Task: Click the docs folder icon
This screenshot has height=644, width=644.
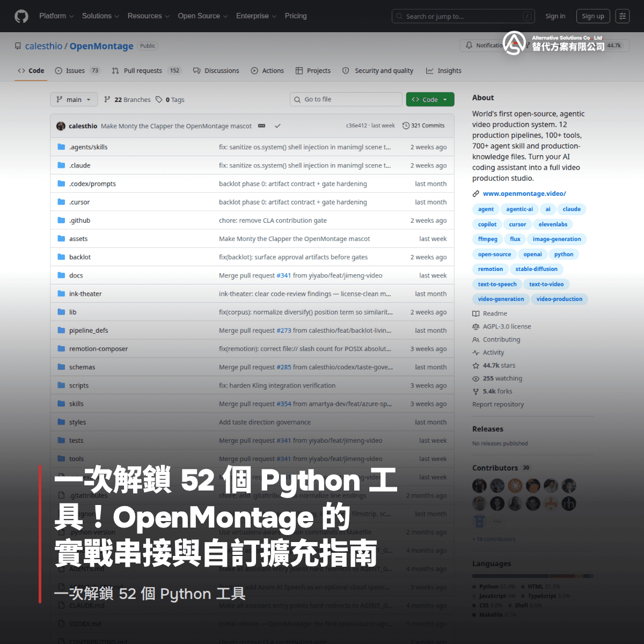Action: [x=61, y=275]
